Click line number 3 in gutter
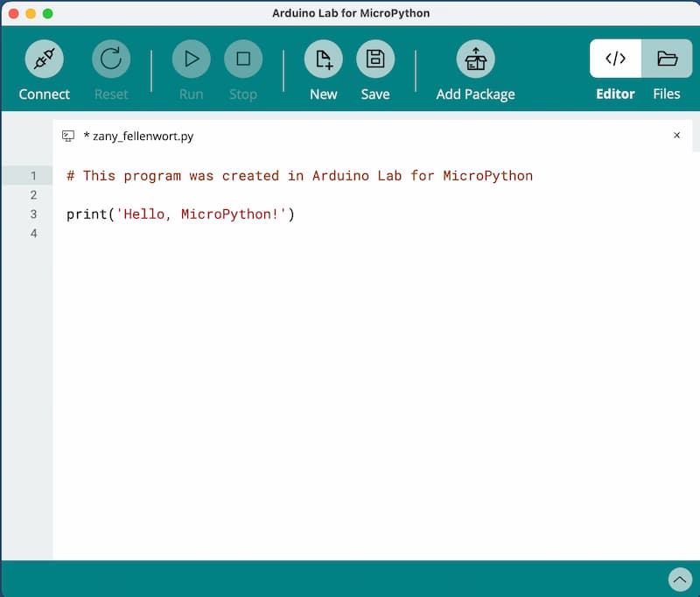This screenshot has height=597, width=700. pos(33,214)
